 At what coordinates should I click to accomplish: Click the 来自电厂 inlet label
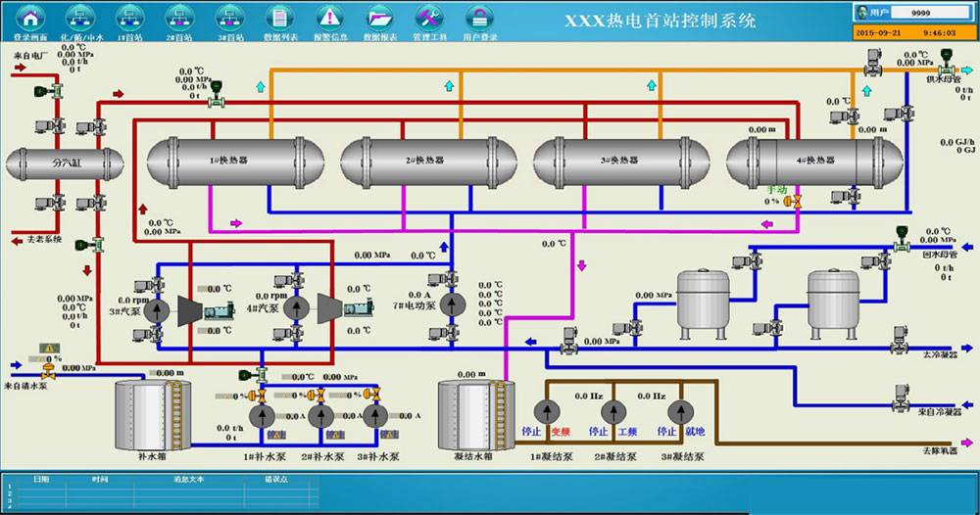coord(30,56)
